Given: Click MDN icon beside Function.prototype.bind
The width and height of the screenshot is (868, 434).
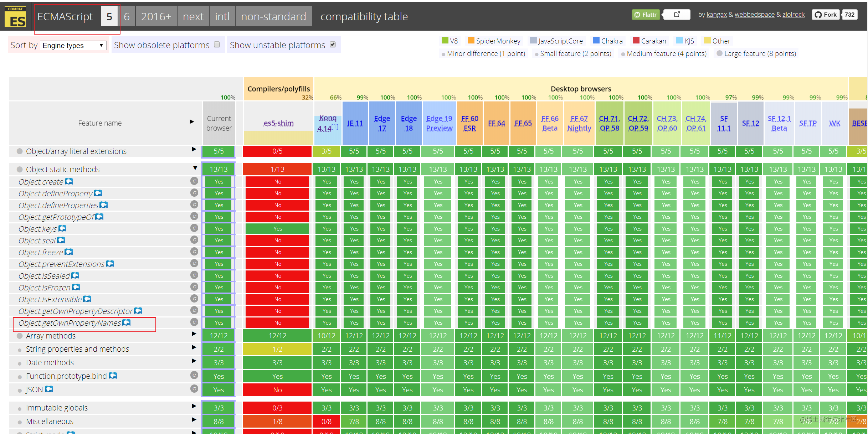Looking at the screenshot, I should pos(113,376).
